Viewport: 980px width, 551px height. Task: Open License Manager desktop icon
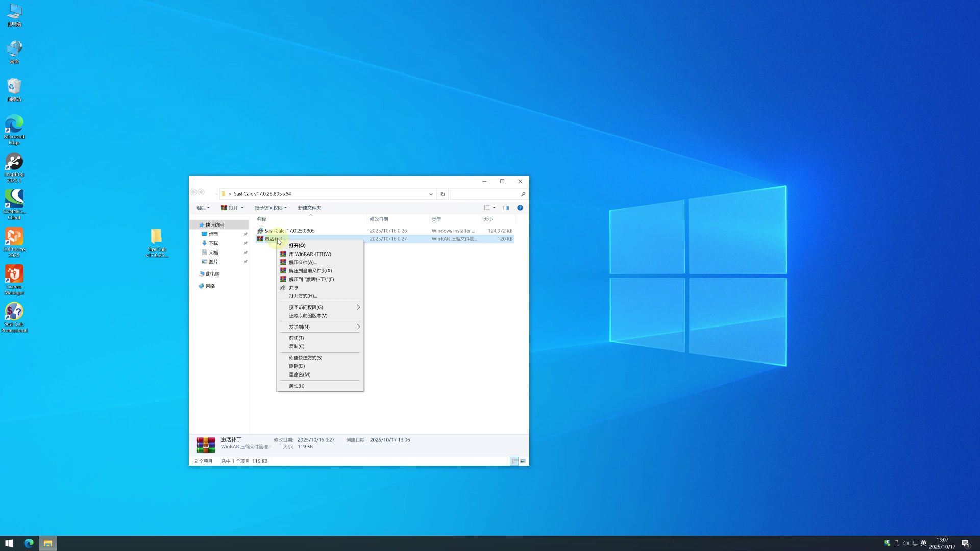tap(14, 279)
